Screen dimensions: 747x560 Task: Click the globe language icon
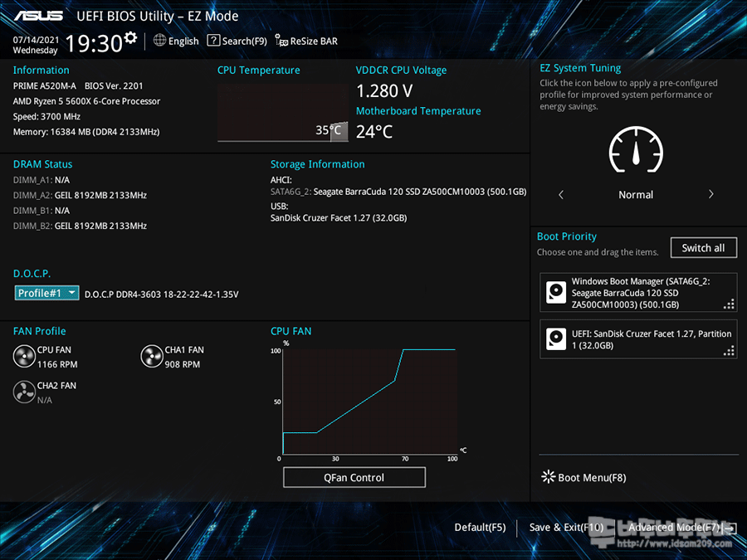click(x=159, y=41)
